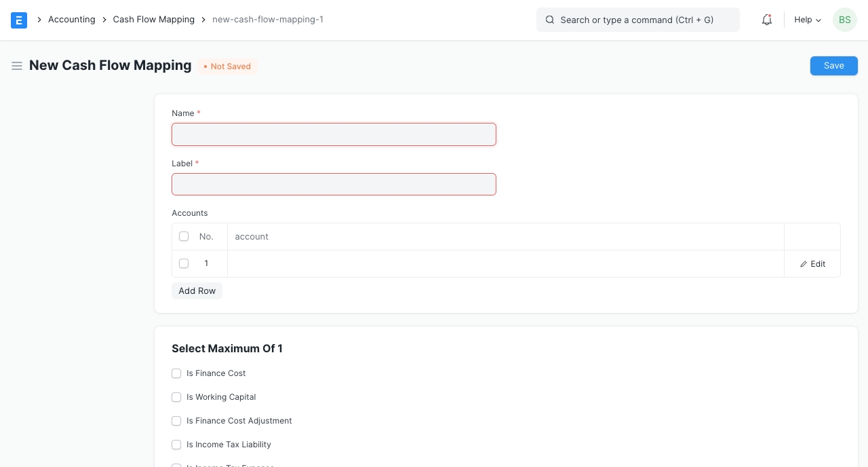The height and width of the screenshot is (467, 868).
Task: Enable the Is Working Capital checkbox
Action: (176, 397)
